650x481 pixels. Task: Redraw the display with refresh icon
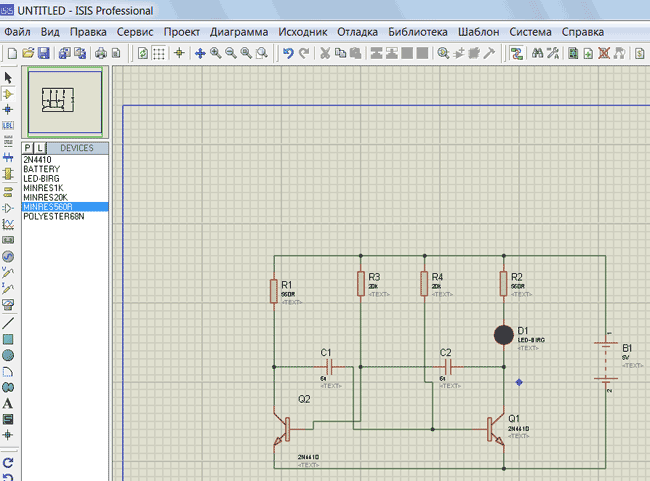coord(143,53)
